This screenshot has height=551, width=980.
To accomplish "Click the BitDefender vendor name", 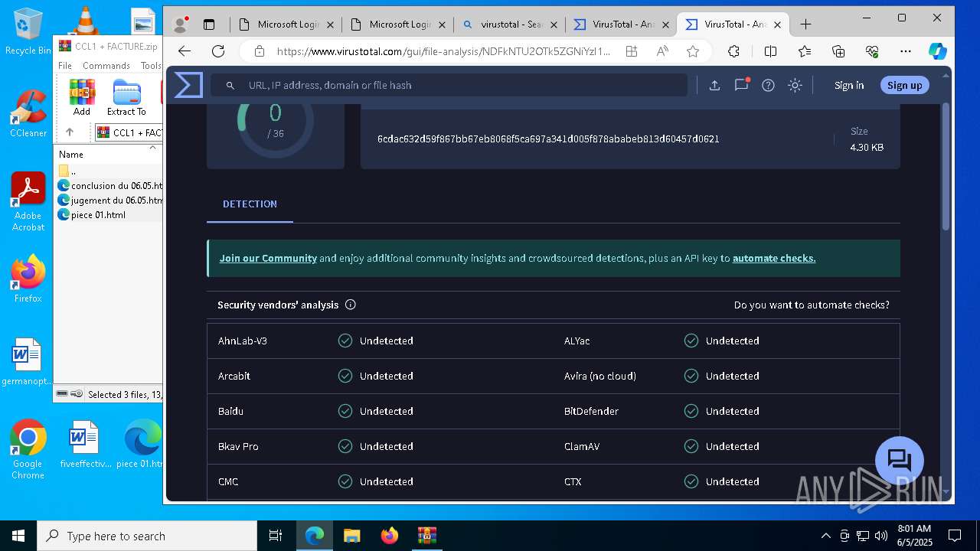I will [x=591, y=411].
